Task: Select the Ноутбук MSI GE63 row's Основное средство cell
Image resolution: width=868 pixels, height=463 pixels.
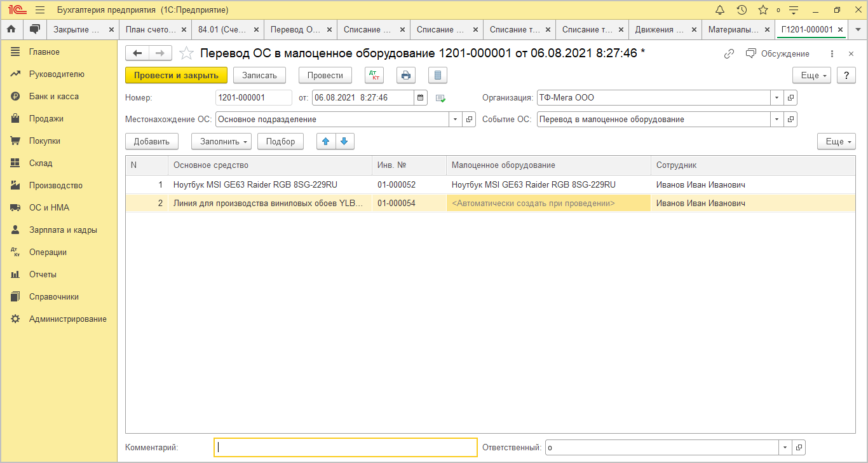Action: [270, 184]
